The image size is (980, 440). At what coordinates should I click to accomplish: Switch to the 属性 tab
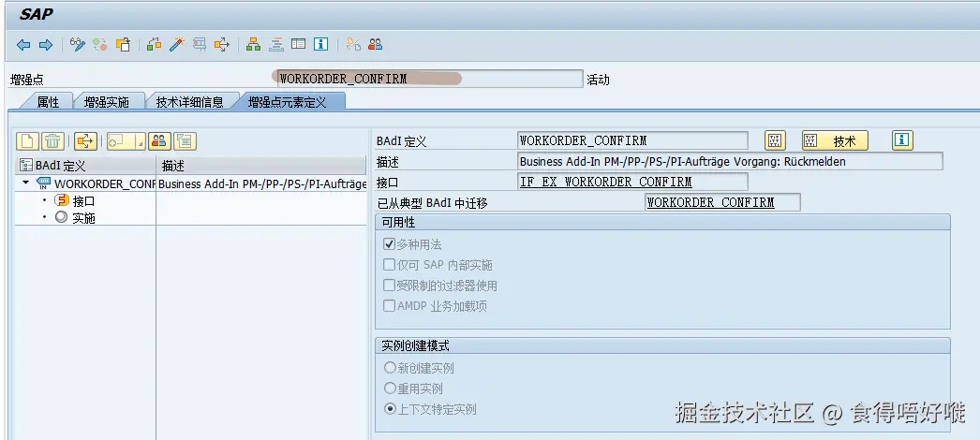(x=48, y=102)
